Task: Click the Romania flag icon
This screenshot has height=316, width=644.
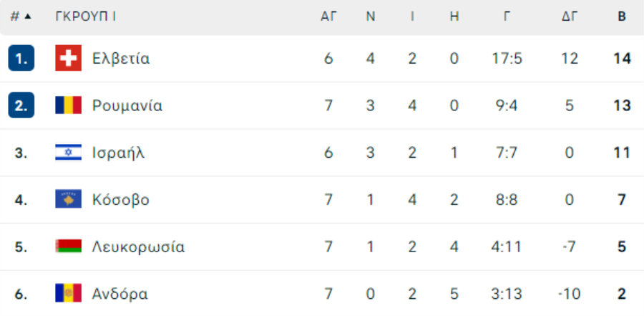Action: coord(68,105)
